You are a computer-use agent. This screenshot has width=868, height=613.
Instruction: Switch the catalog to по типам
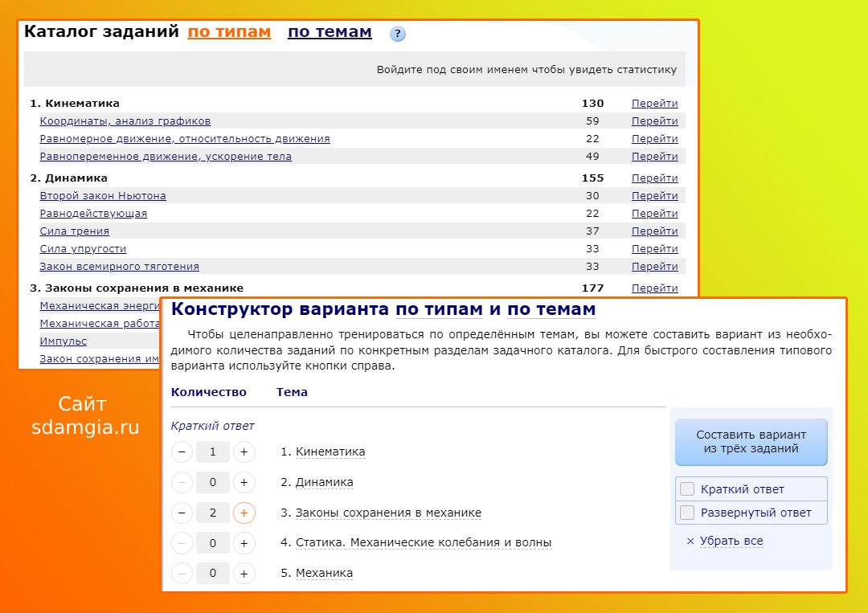[x=229, y=32]
